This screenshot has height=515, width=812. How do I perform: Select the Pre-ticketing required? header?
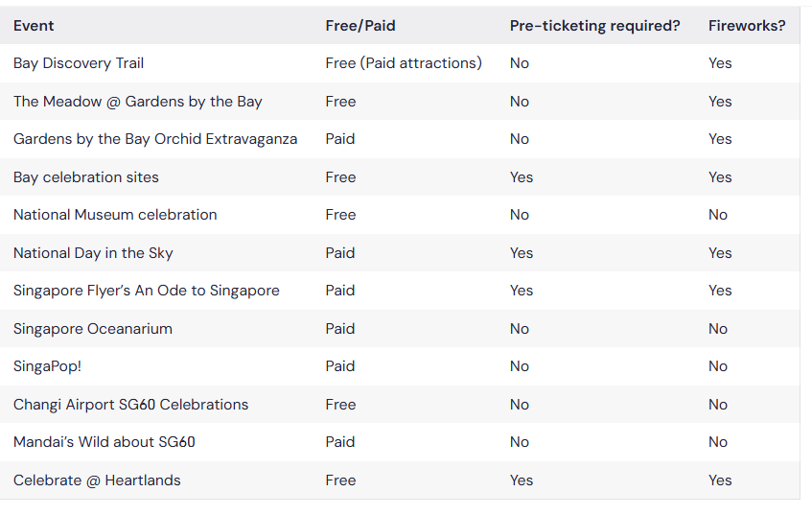595,25
